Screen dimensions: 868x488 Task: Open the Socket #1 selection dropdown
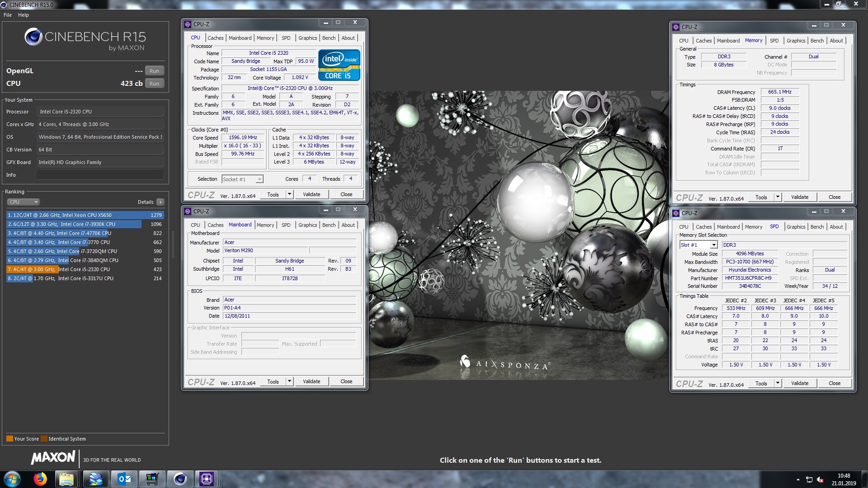242,179
